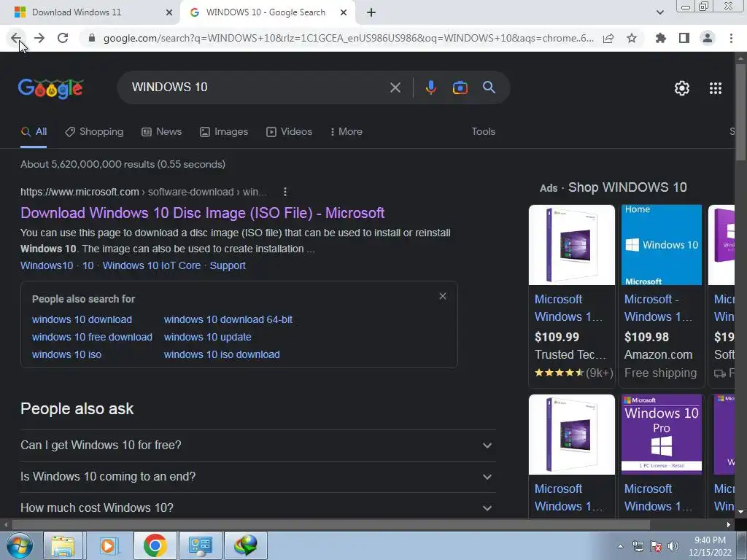Start voice search with the microphone icon

(430, 87)
